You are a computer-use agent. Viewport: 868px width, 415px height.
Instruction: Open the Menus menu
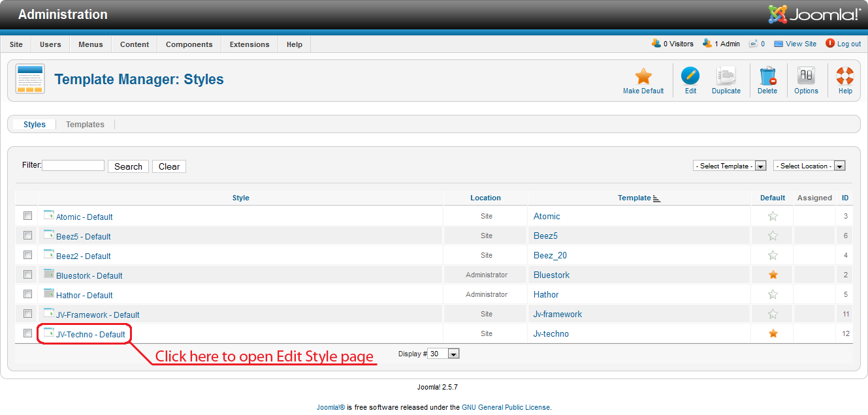91,44
